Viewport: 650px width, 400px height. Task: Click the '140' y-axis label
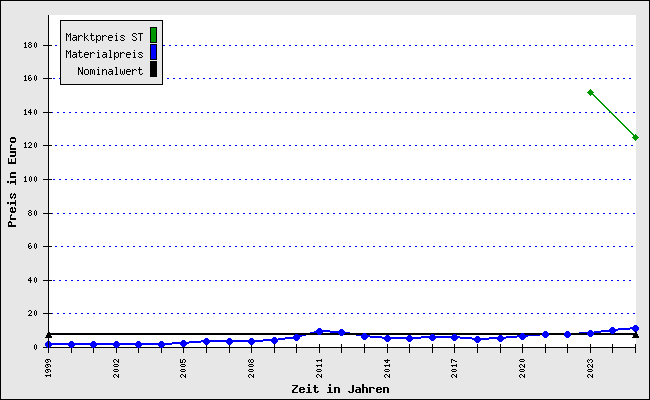click(30, 112)
